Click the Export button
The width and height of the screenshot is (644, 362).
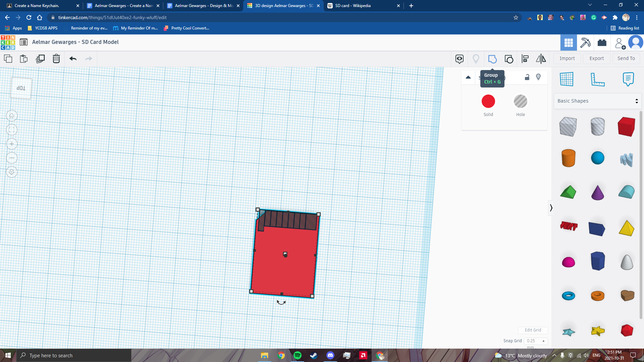coord(597,59)
